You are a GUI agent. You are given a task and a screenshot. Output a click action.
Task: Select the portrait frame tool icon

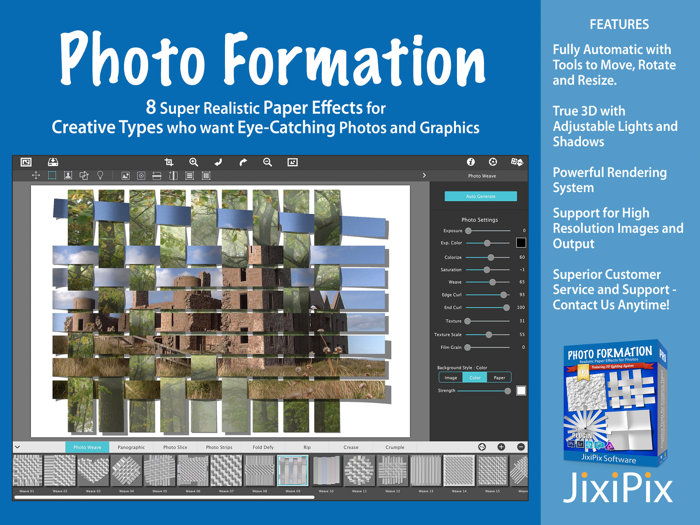68,175
